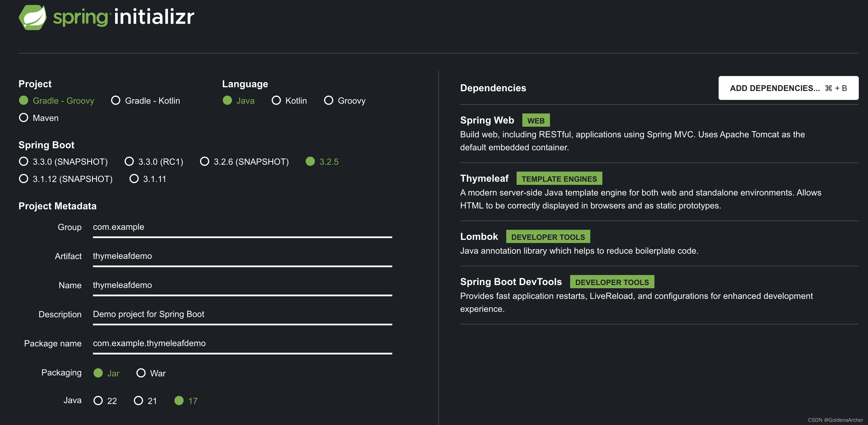Click the WEB category tag
Screen dimensions: 868x425
536,120
